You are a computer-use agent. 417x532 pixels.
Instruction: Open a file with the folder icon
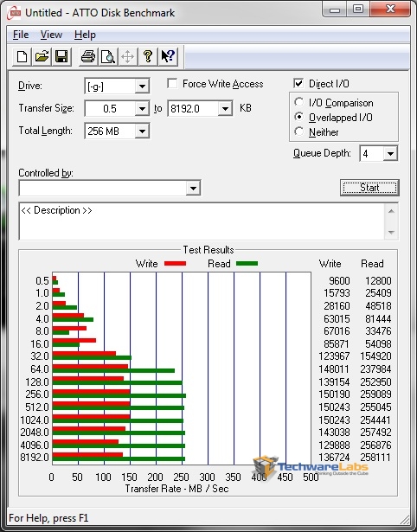coord(42,56)
